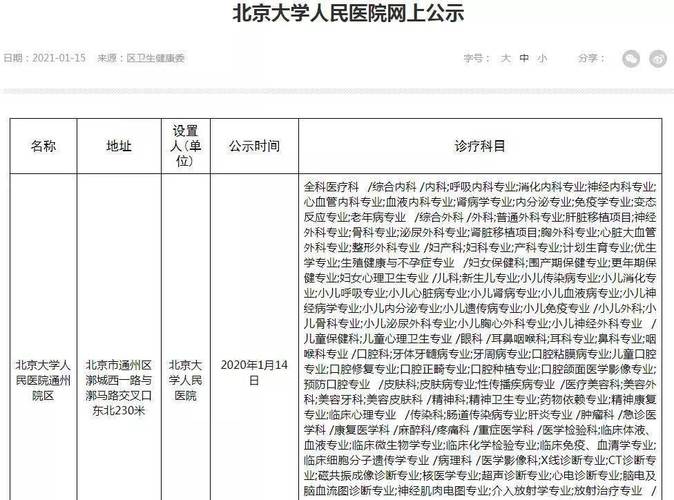
Task: Set font size to 中 (medium)
Action: 524,58
